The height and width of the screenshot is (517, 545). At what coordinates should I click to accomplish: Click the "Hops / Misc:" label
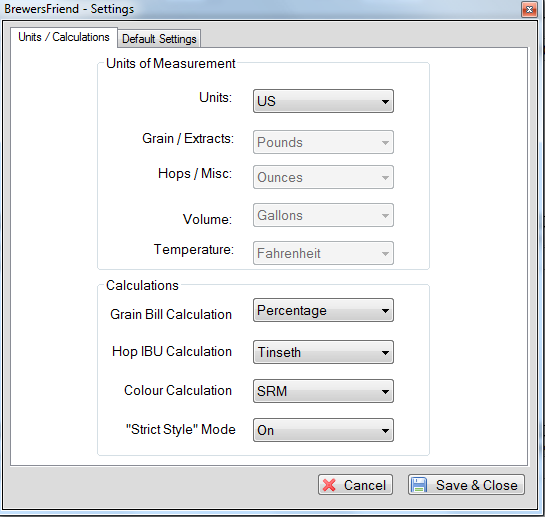[x=195, y=173]
